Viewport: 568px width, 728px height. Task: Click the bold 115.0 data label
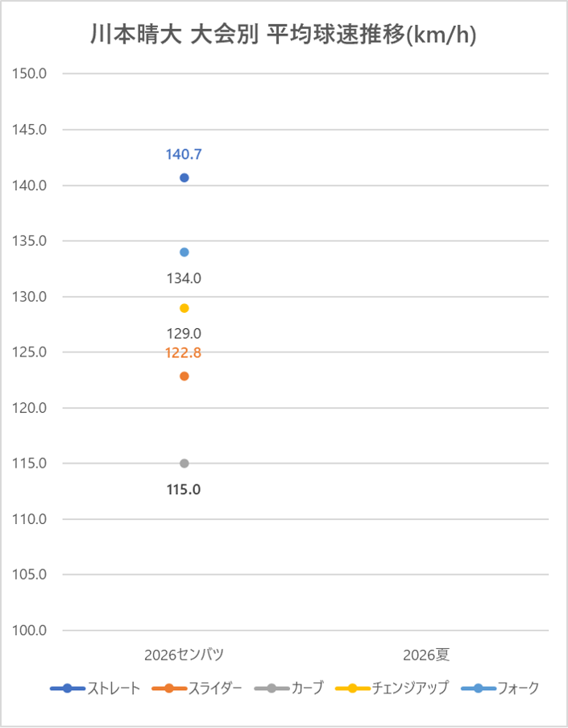click(184, 489)
